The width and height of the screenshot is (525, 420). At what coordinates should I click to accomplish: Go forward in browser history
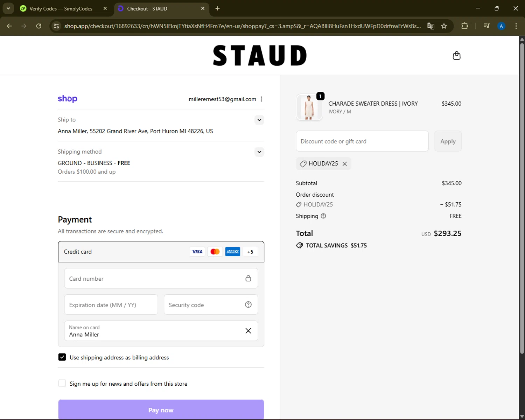point(24,26)
